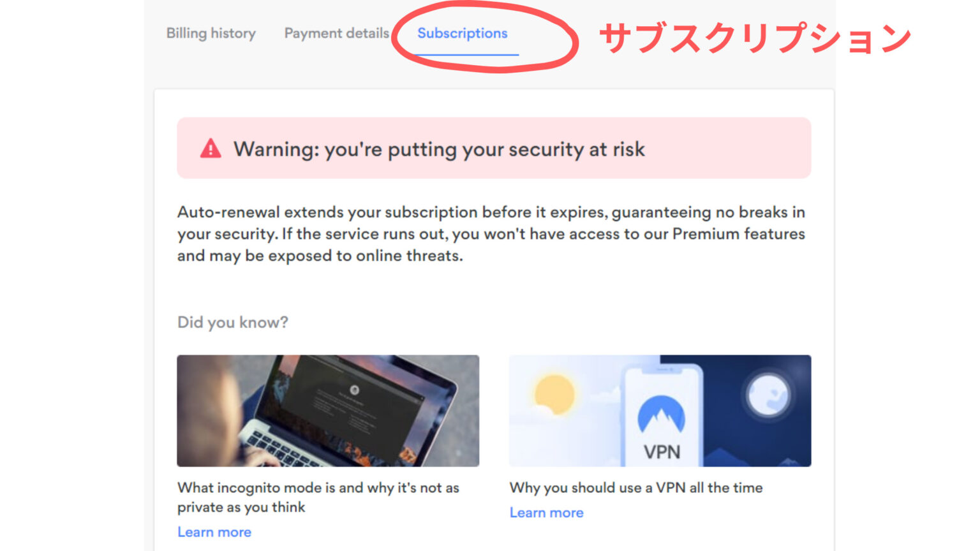Screen dimensions: 980x551
Task: Click the Did you know? heading
Action: pyautogui.click(x=233, y=322)
